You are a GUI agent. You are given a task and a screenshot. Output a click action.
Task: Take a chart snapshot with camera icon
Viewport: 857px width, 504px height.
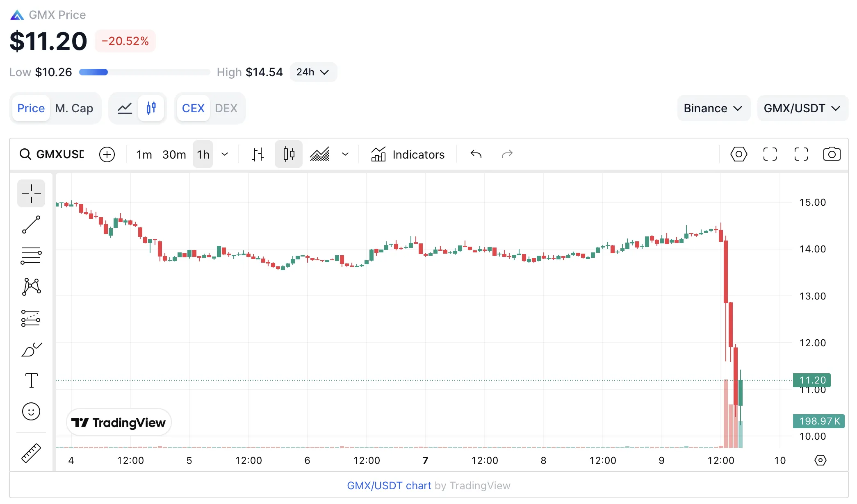(x=832, y=154)
